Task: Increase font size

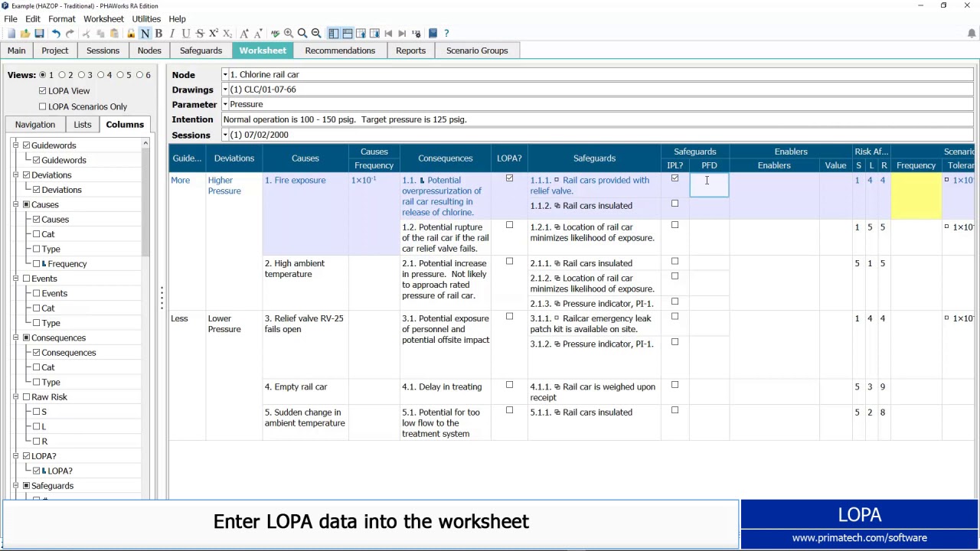Action: point(244,34)
